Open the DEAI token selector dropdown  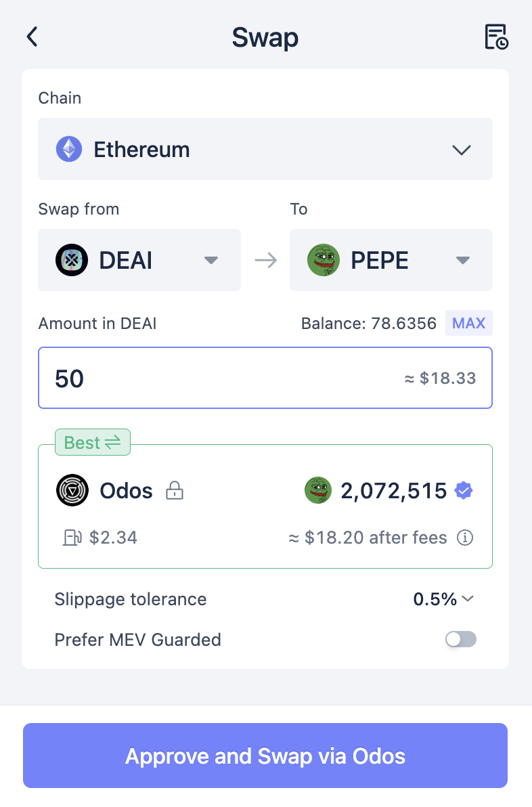[210, 260]
